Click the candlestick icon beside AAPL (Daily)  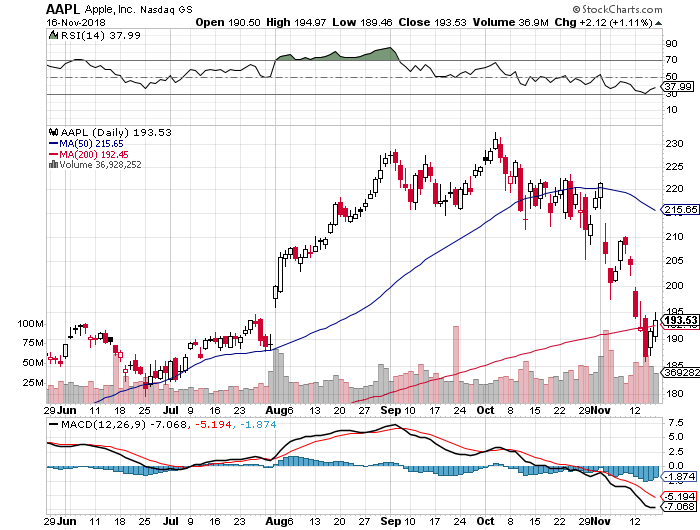(54, 132)
